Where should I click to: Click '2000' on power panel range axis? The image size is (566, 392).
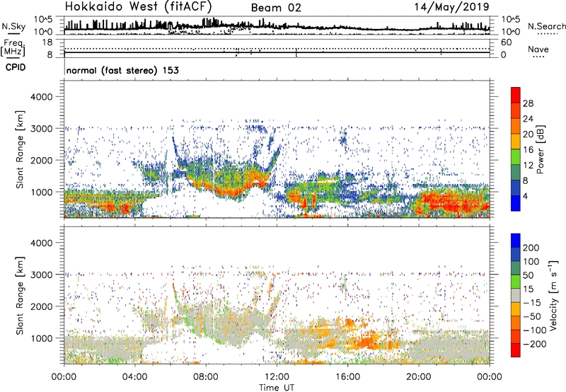point(41,160)
